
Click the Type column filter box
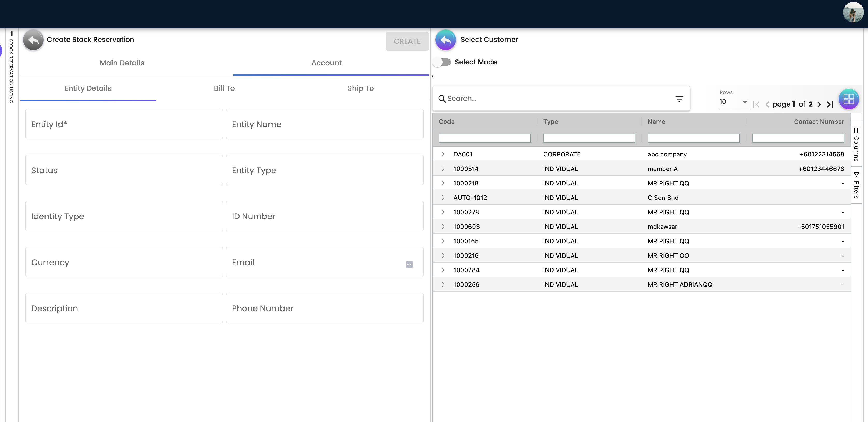(x=589, y=138)
